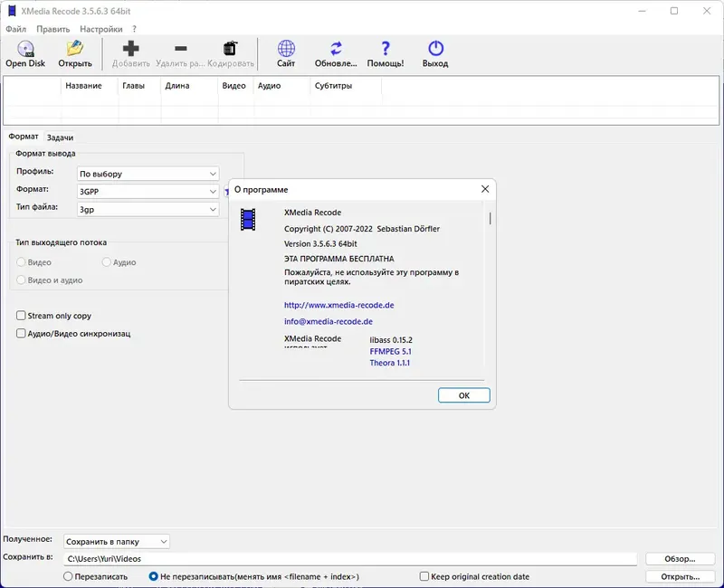Select the Перезаписать radio button

(68, 576)
